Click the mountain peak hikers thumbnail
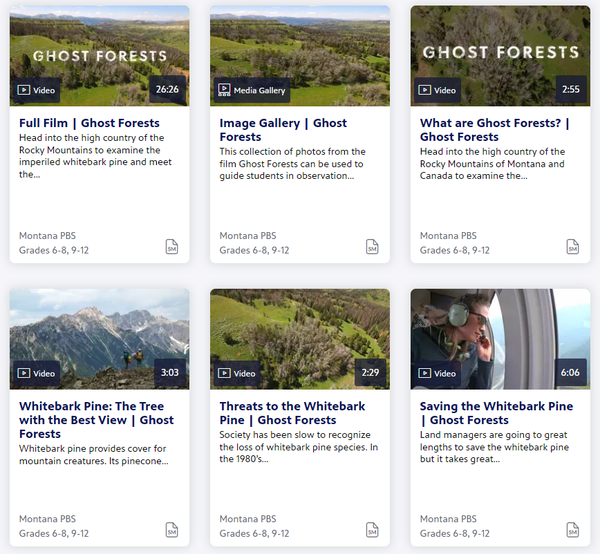This screenshot has width=600, height=554. coord(99,330)
